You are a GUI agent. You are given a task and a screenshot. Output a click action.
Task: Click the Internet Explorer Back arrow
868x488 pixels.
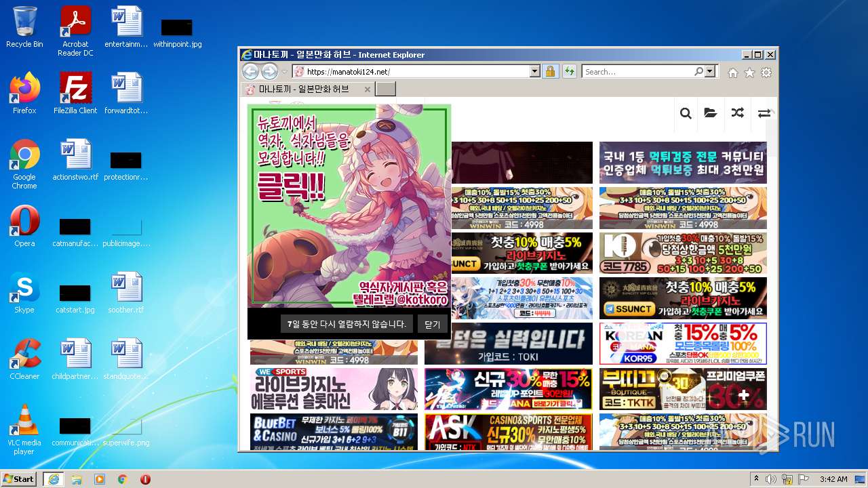point(250,72)
